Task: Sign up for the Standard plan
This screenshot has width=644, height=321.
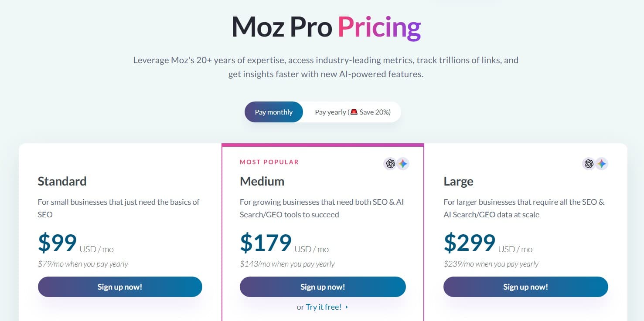Action: [x=120, y=287]
